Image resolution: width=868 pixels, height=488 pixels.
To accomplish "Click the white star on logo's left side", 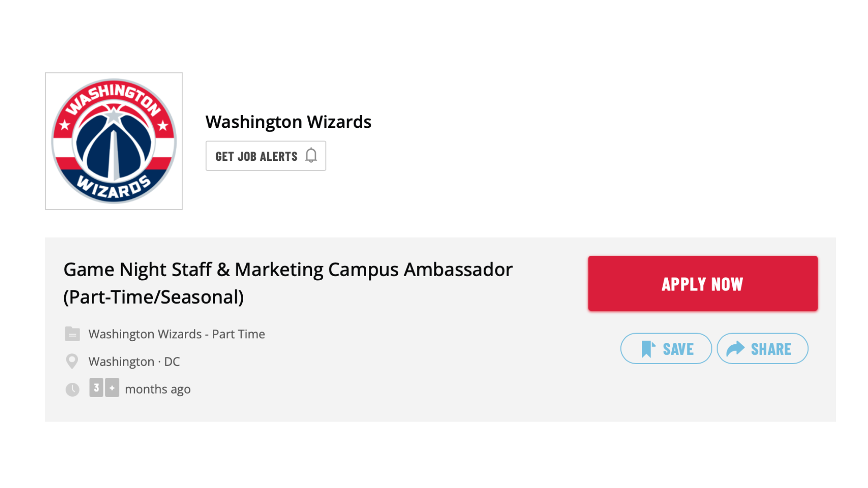I will [65, 125].
